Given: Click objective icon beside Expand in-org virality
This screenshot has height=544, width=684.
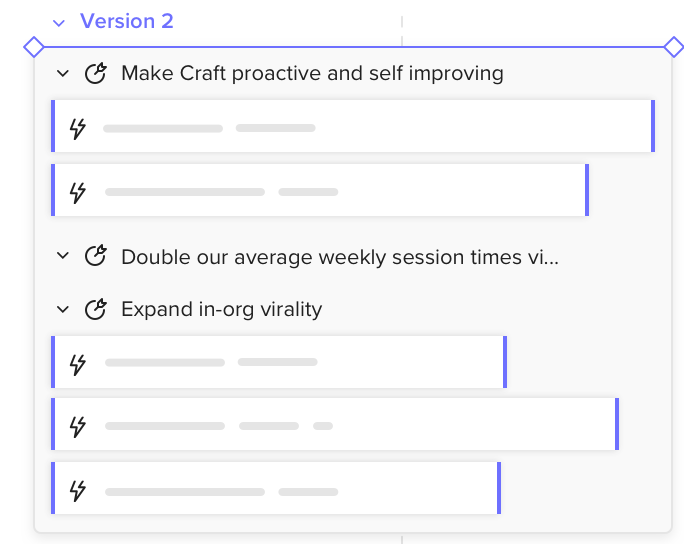Looking at the screenshot, I should coord(96,309).
